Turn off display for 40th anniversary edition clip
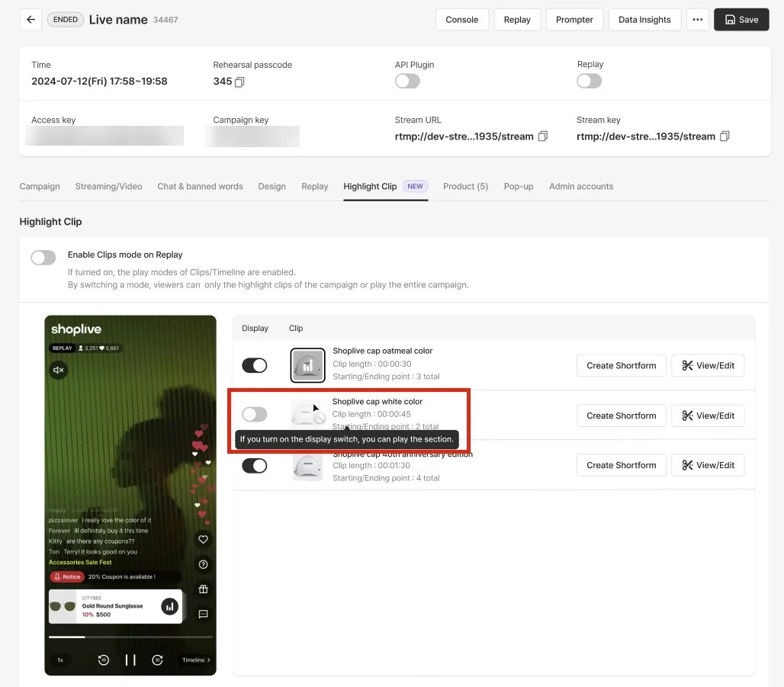784x687 pixels. point(255,466)
